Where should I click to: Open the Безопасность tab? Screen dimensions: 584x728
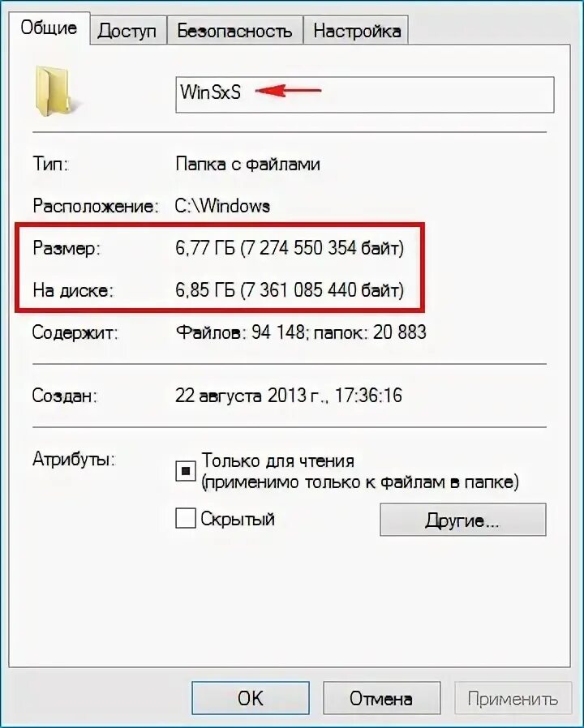pos(234,31)
